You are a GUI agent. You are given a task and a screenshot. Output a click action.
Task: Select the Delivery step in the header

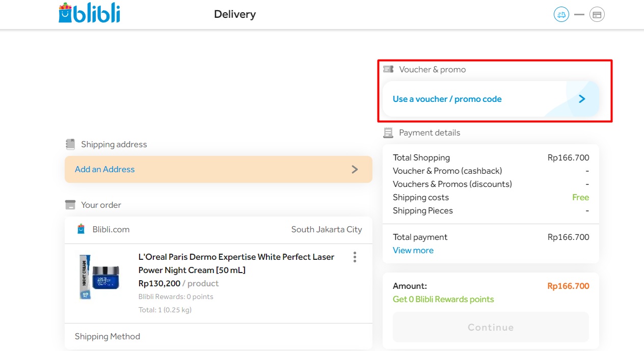click(x=235, y=14)
